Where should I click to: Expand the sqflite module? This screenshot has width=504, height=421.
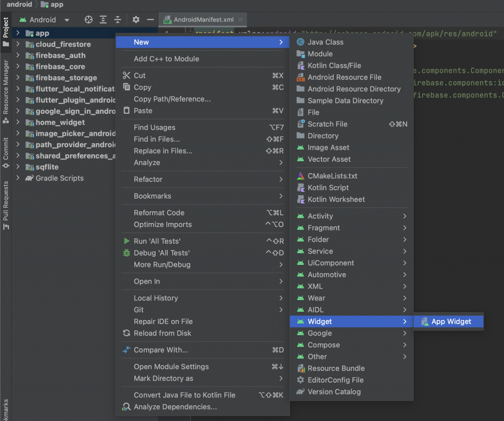click(x=18, y=166)
